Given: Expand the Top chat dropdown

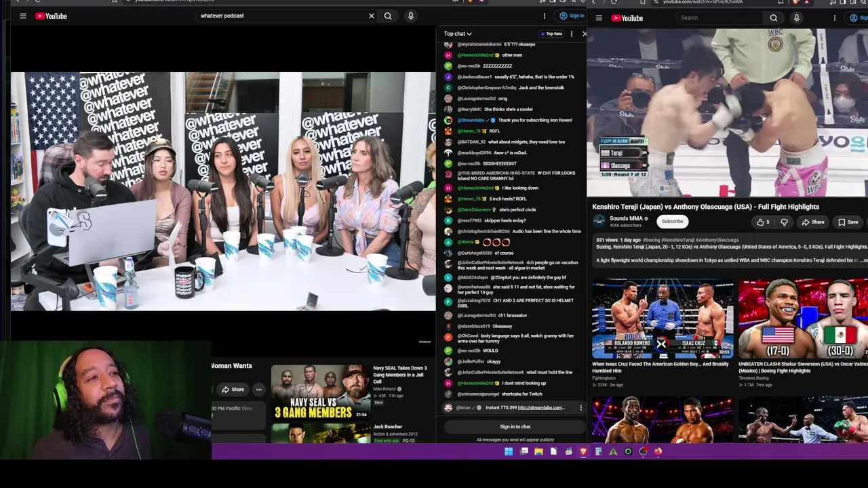Looking at the screenshot, I should click(x=458, y=34).
